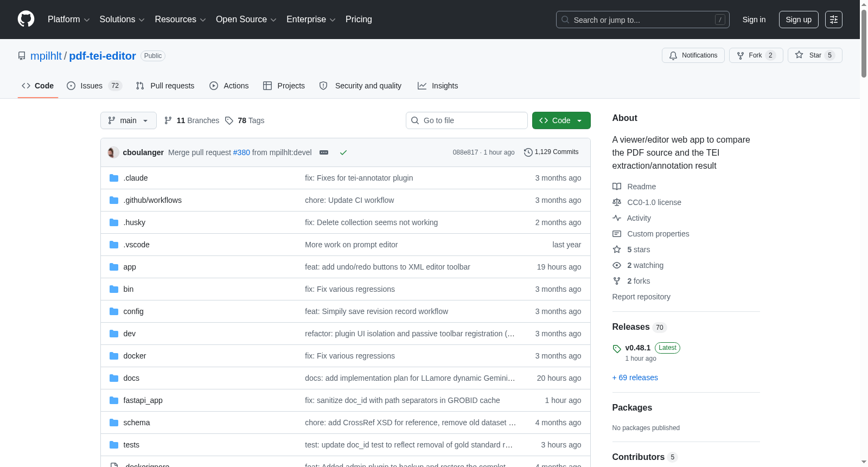Fork the pdf-tei-editor repository
868x467 pixels.
tap(756, 55)
